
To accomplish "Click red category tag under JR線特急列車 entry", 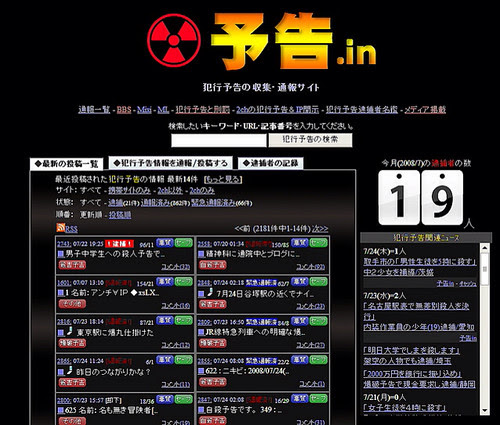I will coord(213,343).
